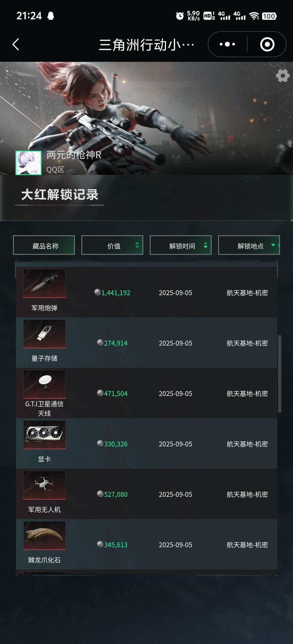This screenshot has height=644, width=293.
Task: Open the settings gear icon
Action: point(283,76)
